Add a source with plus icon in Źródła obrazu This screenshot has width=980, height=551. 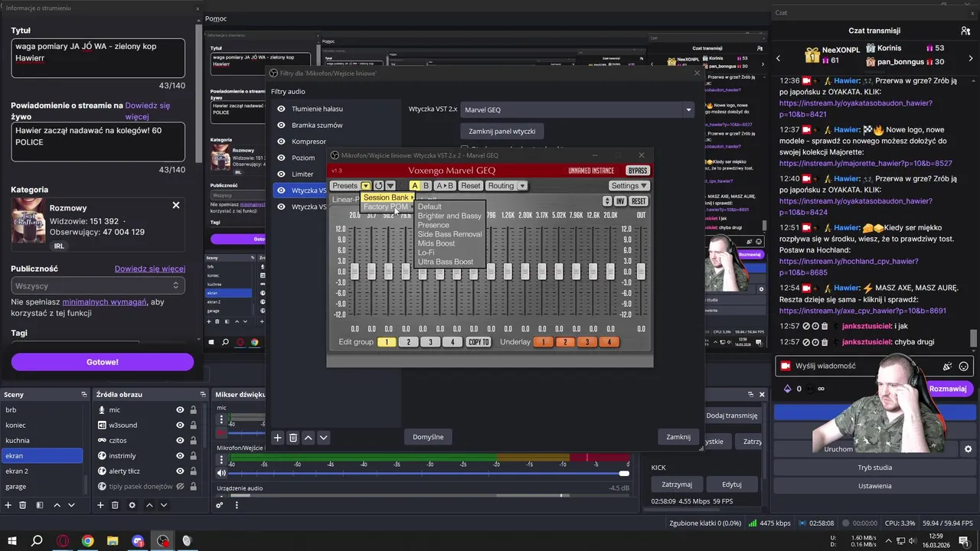pos(100,505)
